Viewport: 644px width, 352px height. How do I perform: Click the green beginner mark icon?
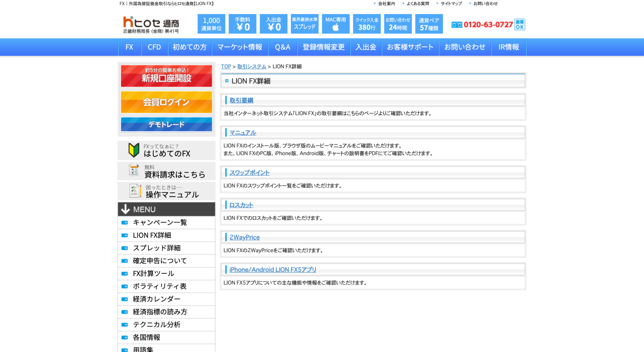click(x=134, y=150)
